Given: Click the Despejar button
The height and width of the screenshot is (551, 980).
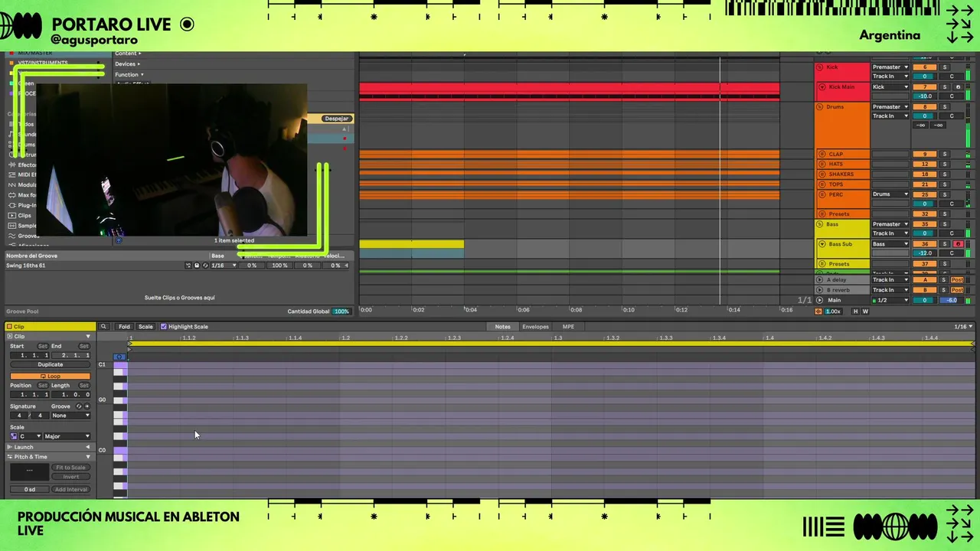Looking at the screenshot, I should (x=336, y=119).
